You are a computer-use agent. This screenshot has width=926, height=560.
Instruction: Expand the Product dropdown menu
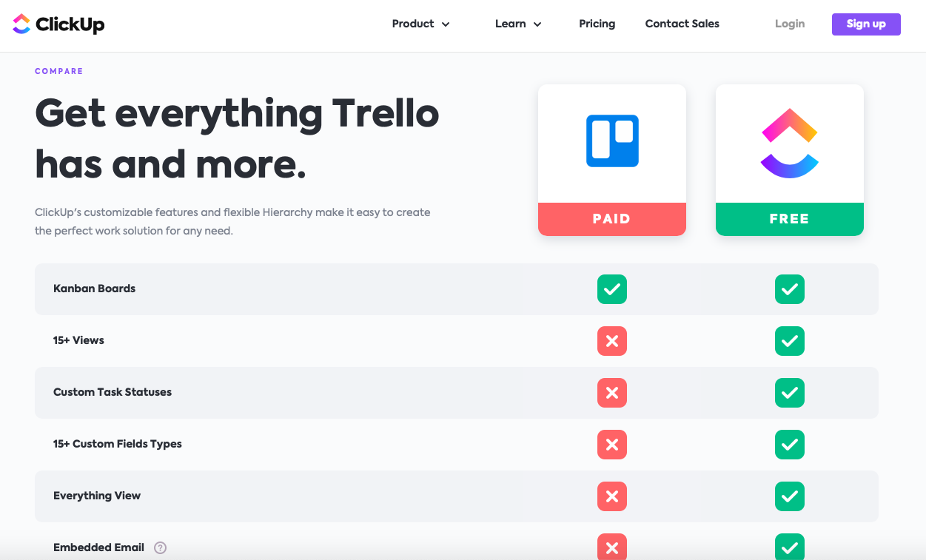[420, 24]
